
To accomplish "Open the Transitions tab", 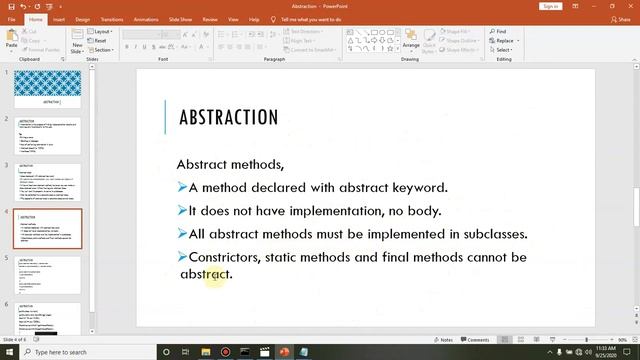I will tap(112, 20).
